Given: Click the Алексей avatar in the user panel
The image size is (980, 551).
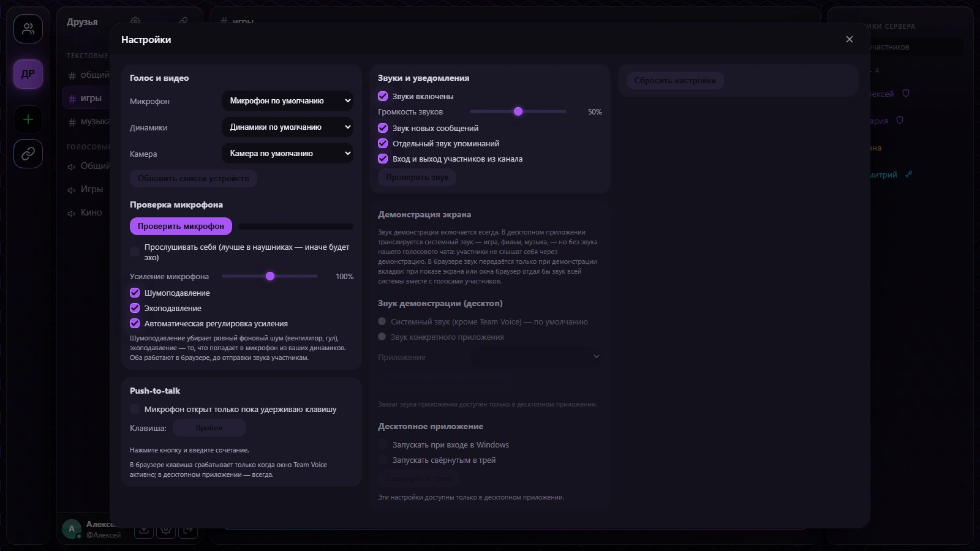Looking at the screenshot, I should point(72,529).
